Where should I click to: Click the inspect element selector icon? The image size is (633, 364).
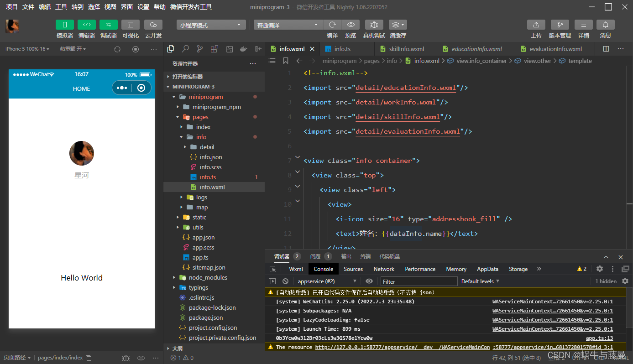point(272,269)
